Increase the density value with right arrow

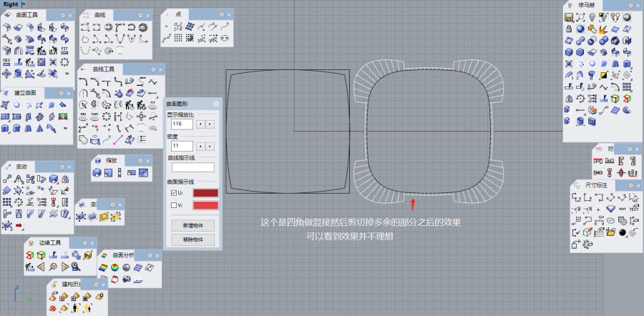click(x=210, y=147)
